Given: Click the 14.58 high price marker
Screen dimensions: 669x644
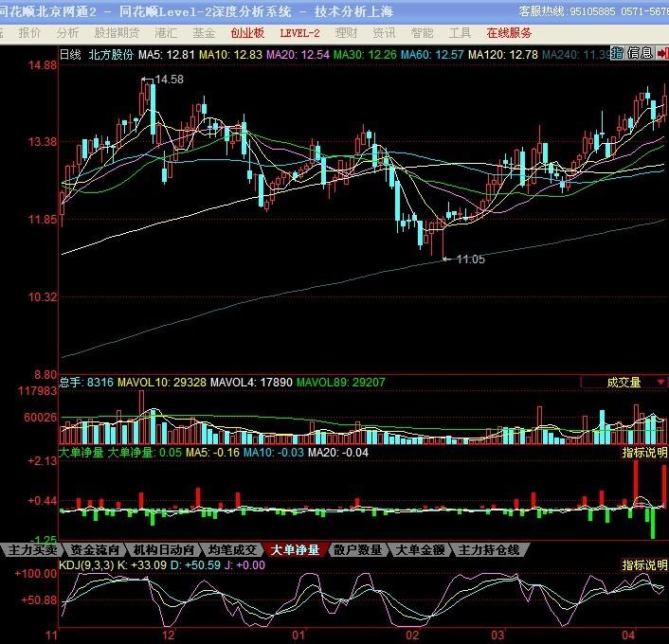Looking at the screenshot, I should 169,80.
